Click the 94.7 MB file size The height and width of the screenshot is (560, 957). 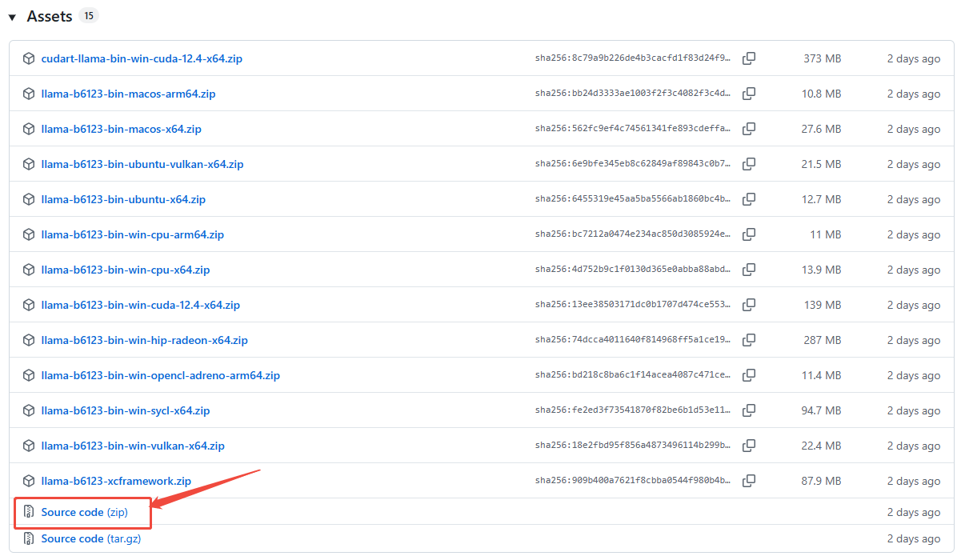point(821,410)
